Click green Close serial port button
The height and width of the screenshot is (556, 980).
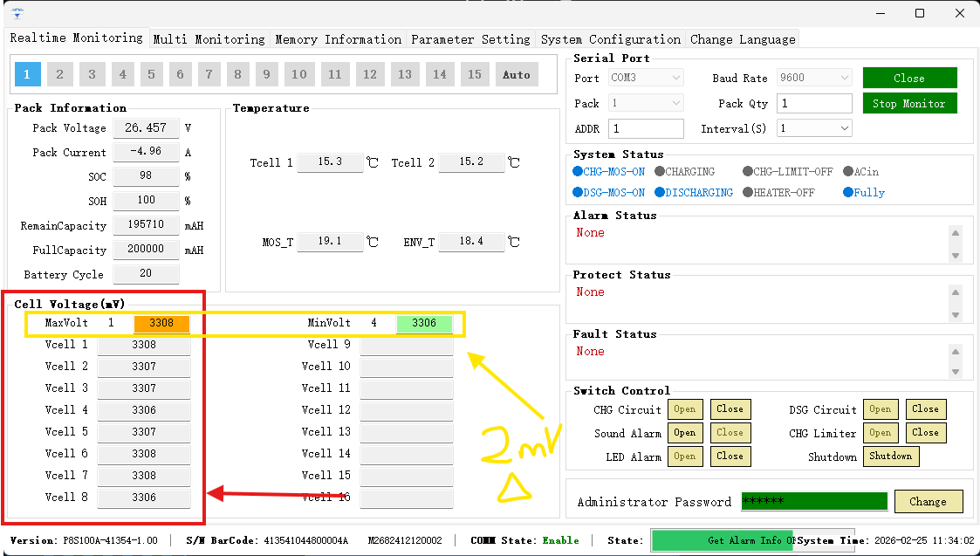[x=909, y=79]
